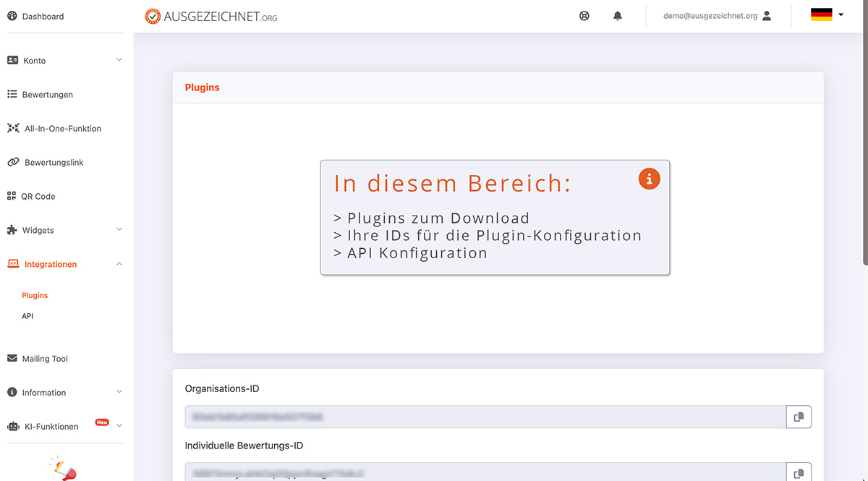Click the AUSGEZEICHNET.ORG logo
This screenshot has width=868, height=481.
[211, 16]
